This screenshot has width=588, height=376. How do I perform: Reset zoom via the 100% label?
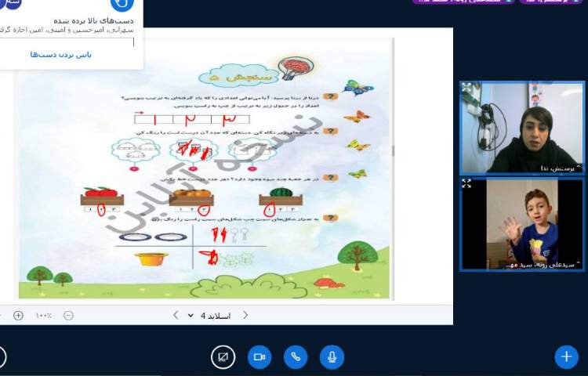pyautogui.click(x=43, y=315)
